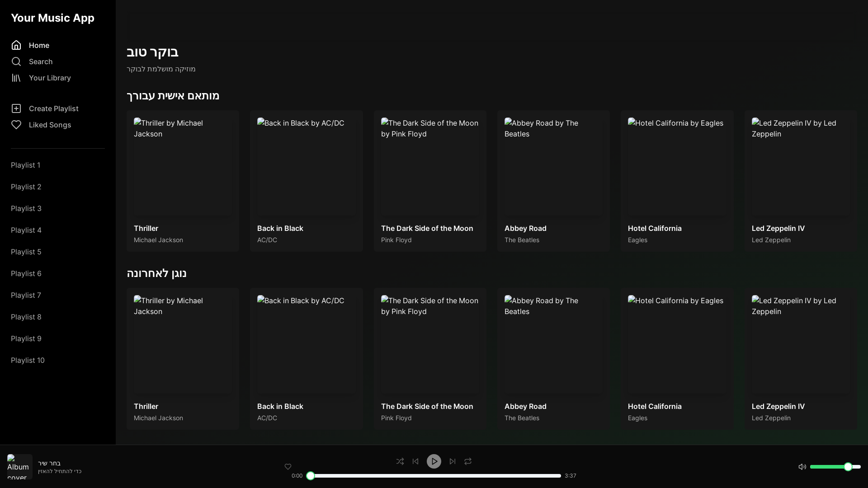Go to Home in sidebar
Image resolution: width=868 pixels, height=488 pixels.
click(39, 45)
